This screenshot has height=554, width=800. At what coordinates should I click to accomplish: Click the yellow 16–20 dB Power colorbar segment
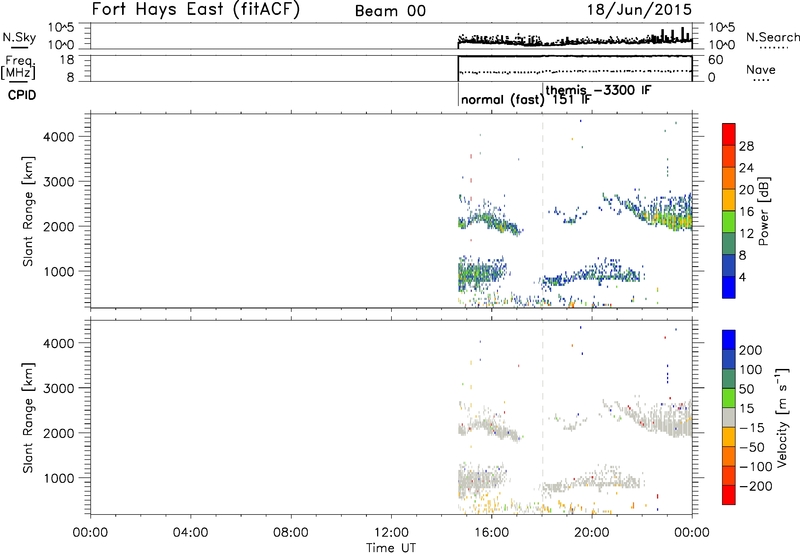pos(729,199)
